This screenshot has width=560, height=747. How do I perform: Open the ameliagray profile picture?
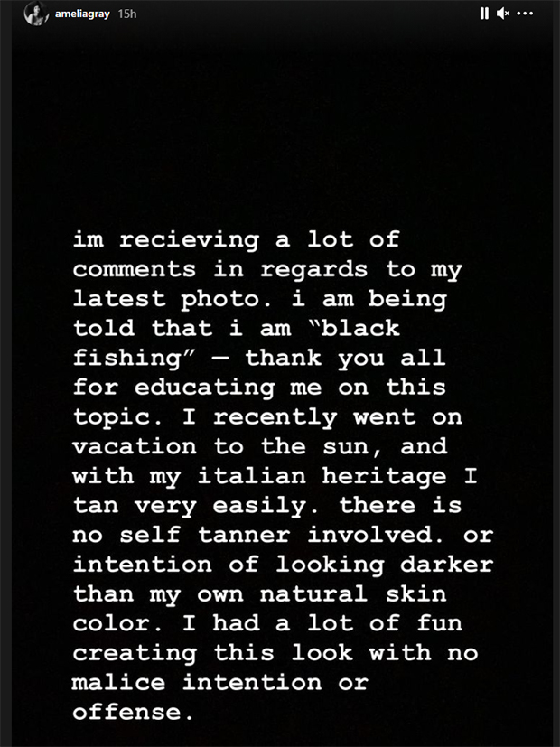[x=36, y=14]
